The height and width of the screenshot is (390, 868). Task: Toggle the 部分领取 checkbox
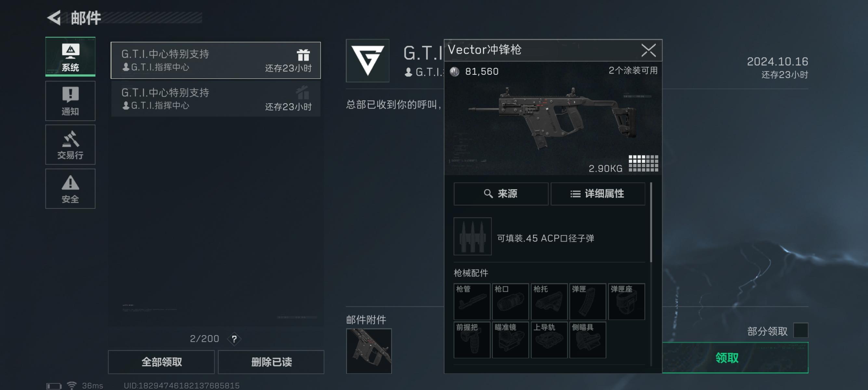point(801,330)
